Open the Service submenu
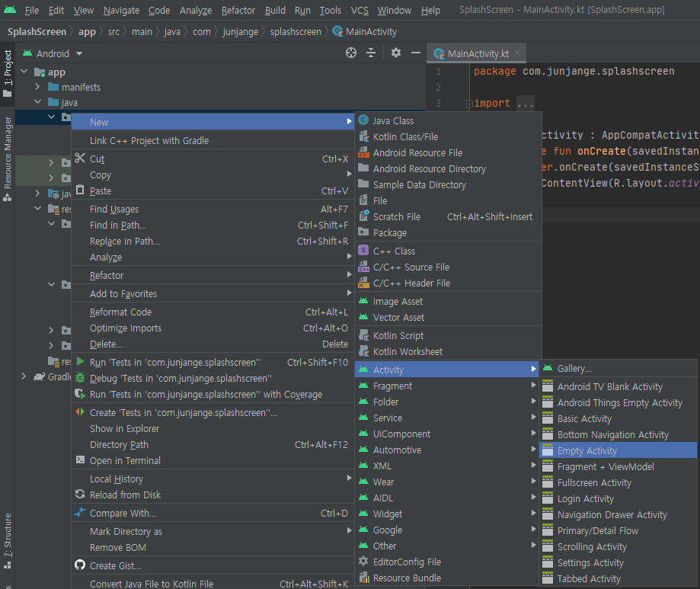Viewport: 700px width, 589px height. tap(448, 418)
